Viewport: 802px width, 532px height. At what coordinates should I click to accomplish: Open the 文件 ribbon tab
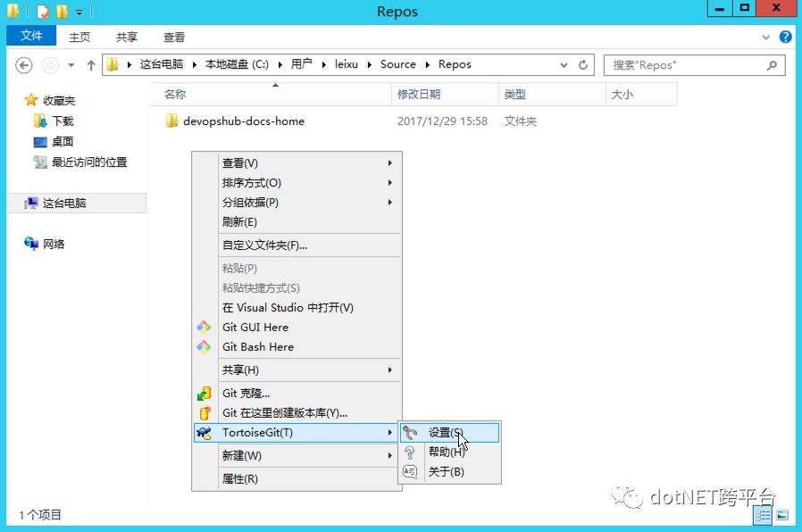point(31,36)
